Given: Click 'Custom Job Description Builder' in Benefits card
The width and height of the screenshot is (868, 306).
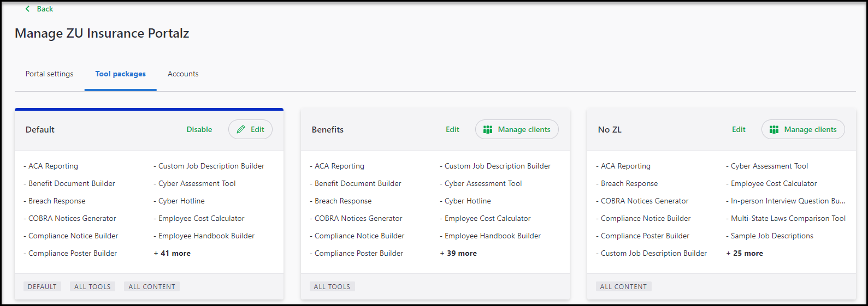Looking at the screenshot, I should (498, 166).
